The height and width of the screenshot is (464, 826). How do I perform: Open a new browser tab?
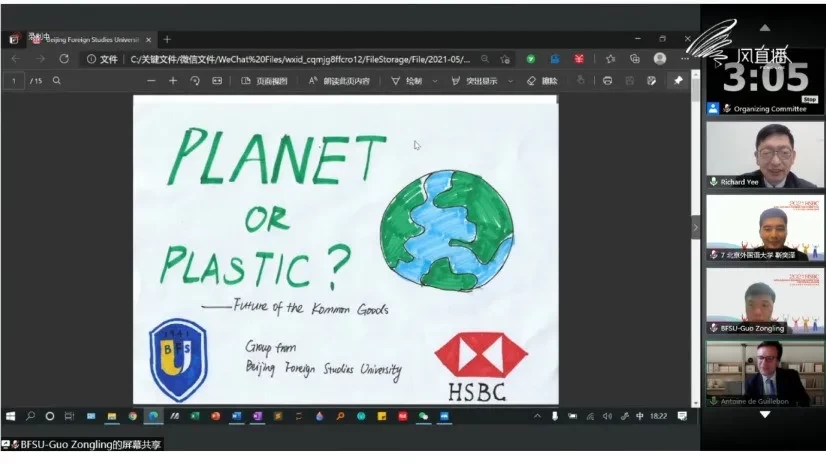coord(167,40)
